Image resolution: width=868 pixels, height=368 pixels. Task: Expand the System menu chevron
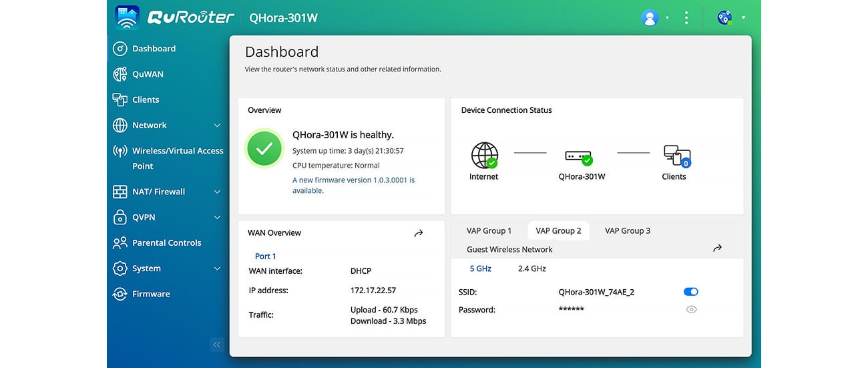tap(217, 268)
